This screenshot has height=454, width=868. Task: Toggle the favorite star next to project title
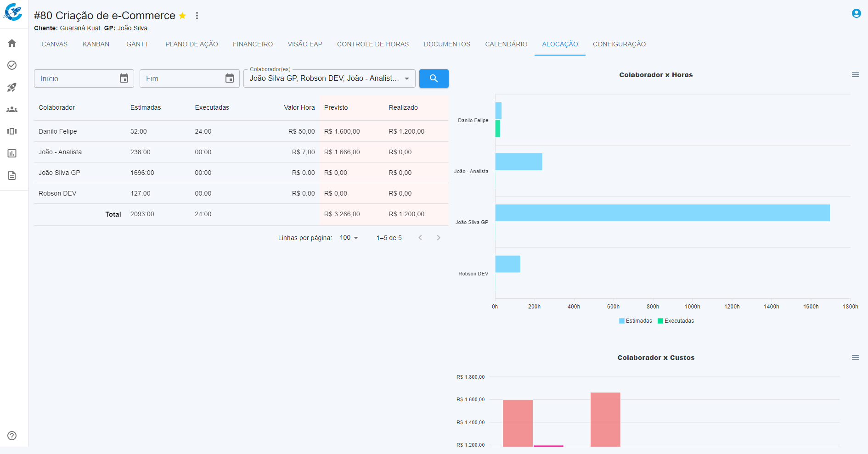[182, 16]
